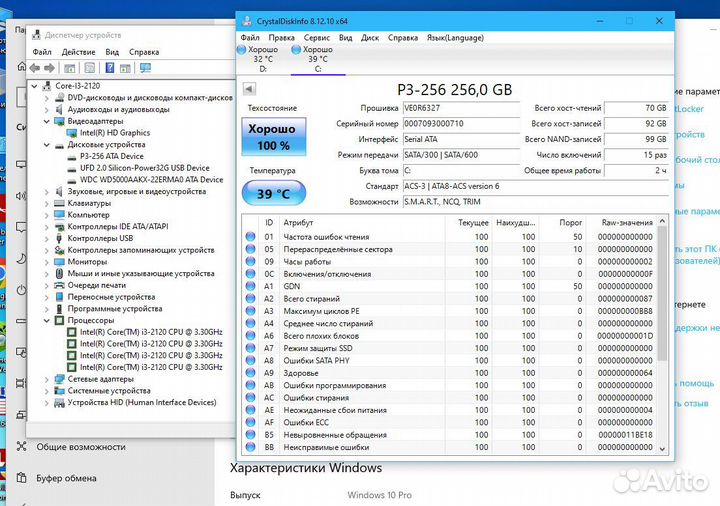Click Устройства HID category icon

point(59,403)
